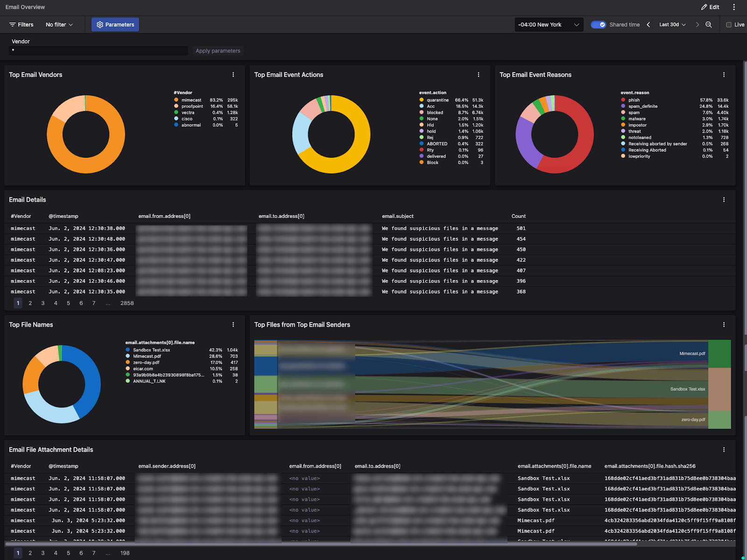
Task: Click the Edit button
Action: [x=710, y=7]
